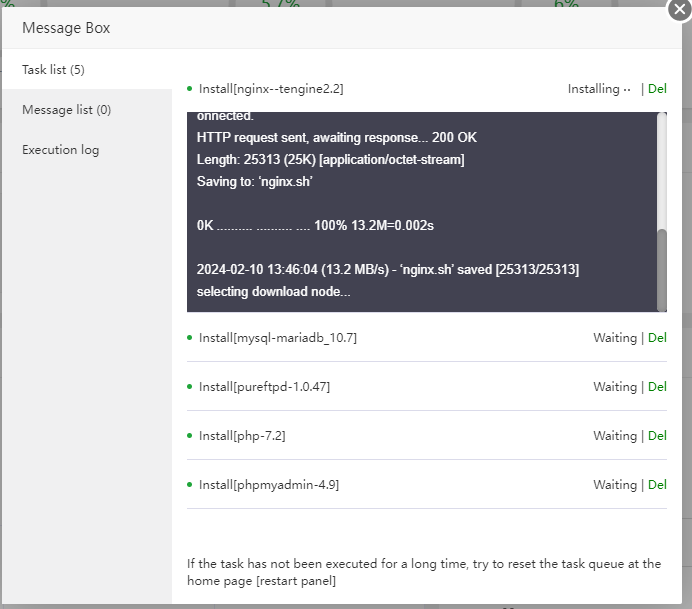Click the install log scrollbar thumb
The width and height of the screenshot is (692, 609).
[661, 268]
